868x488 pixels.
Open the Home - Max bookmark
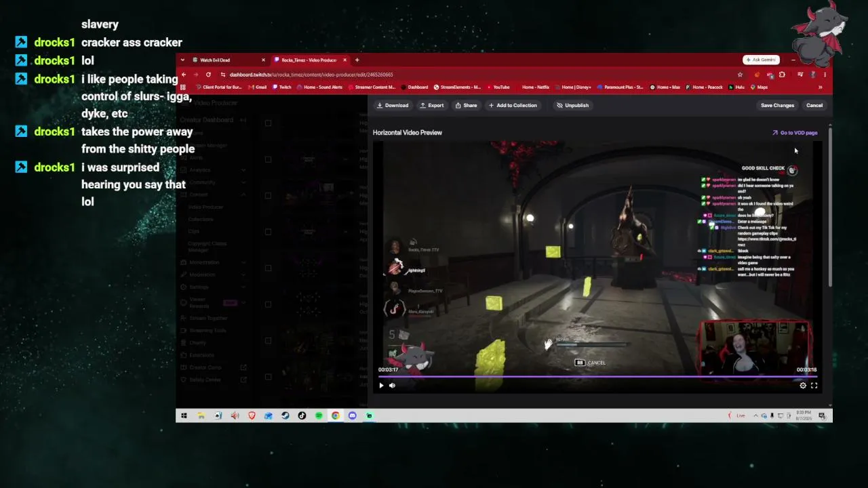coord(665,87)
